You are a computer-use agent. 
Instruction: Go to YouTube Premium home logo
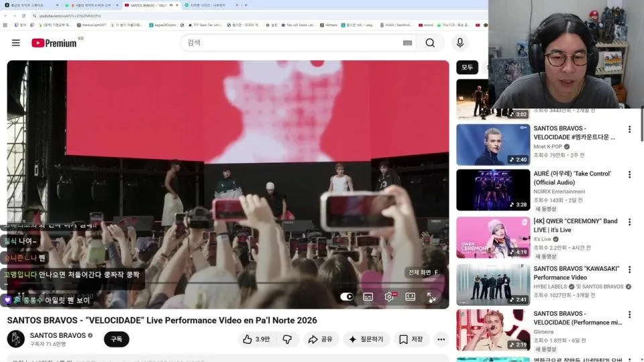tap(54, 43)
